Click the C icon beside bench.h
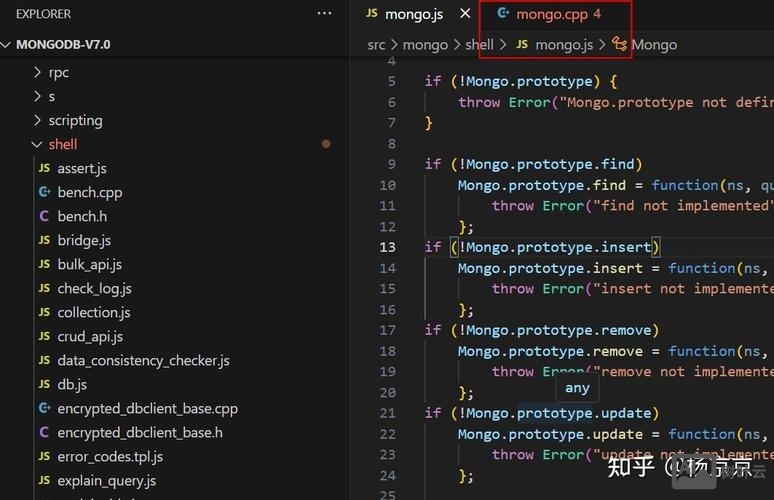This screenshot has width=774, height=500. [44, 216]
